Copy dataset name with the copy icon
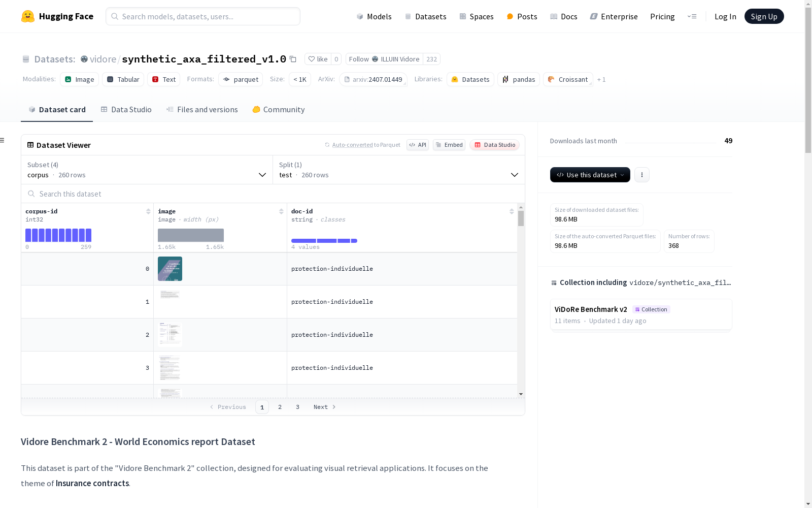 (x=293, y=59)
